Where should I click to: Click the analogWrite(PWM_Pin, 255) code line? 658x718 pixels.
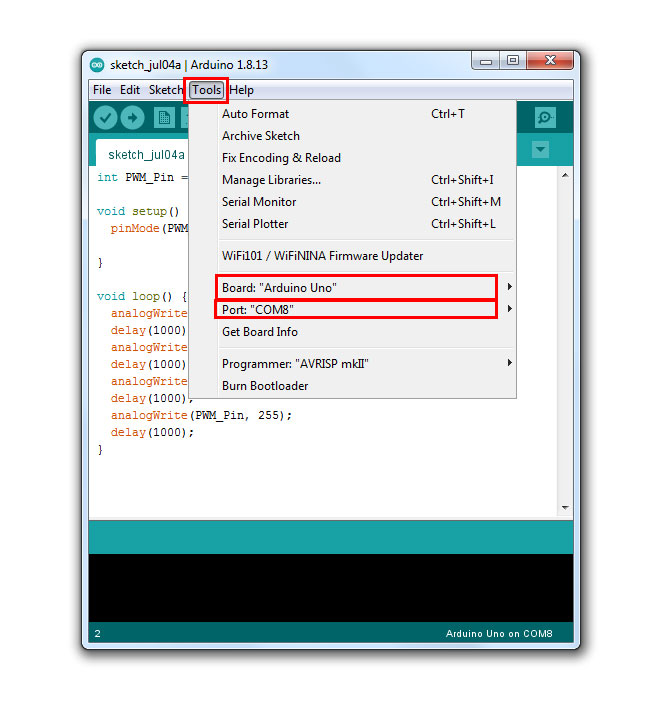[201, 415]
